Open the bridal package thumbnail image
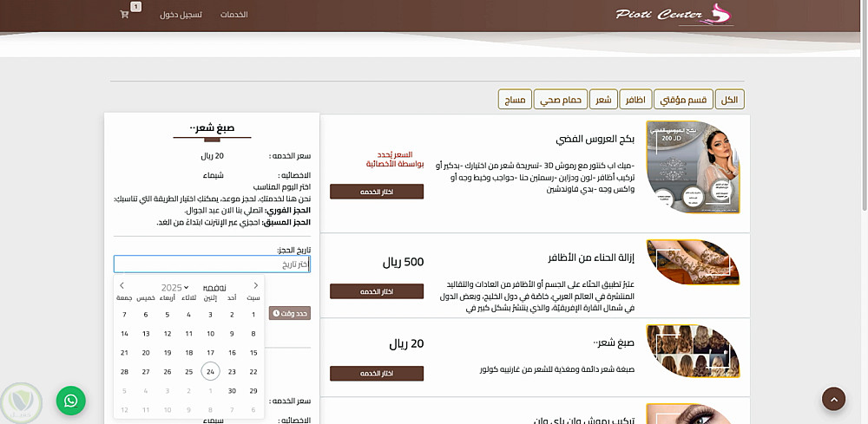Viewport: 868px width, 424px height. [x=693, y=167]
